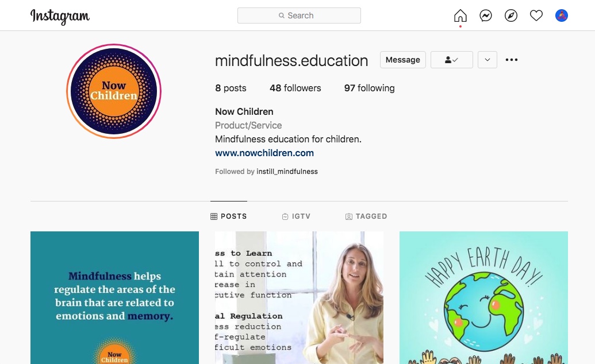View the Now Children profile picture story
The height and width of the screenshot is (364, 595).
pos(114,91)
